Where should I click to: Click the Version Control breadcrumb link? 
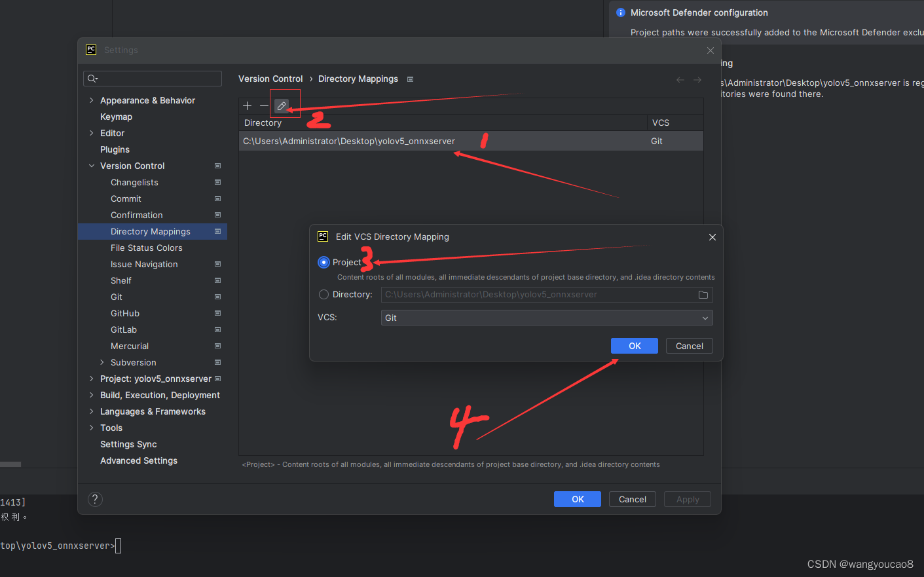[x=270, y=79]
